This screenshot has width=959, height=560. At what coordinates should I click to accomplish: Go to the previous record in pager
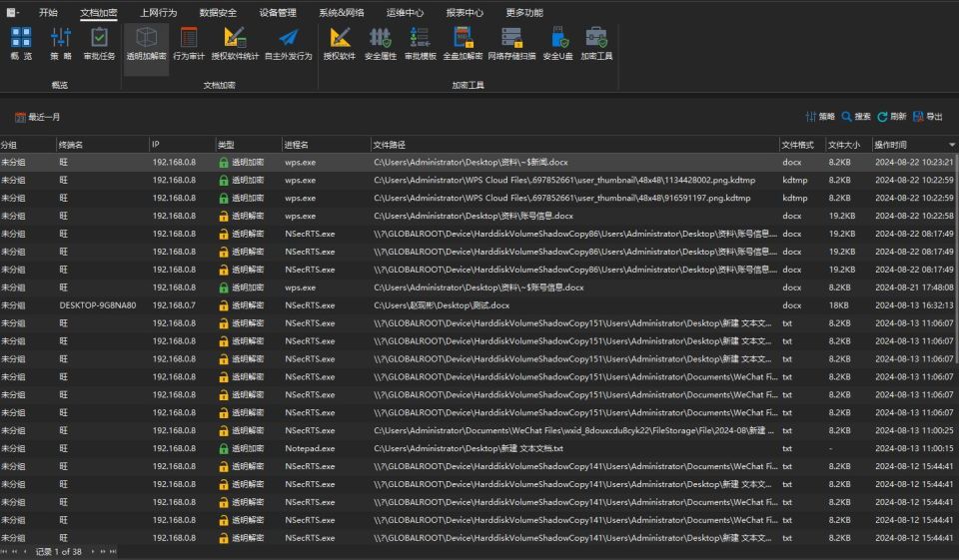24,551
